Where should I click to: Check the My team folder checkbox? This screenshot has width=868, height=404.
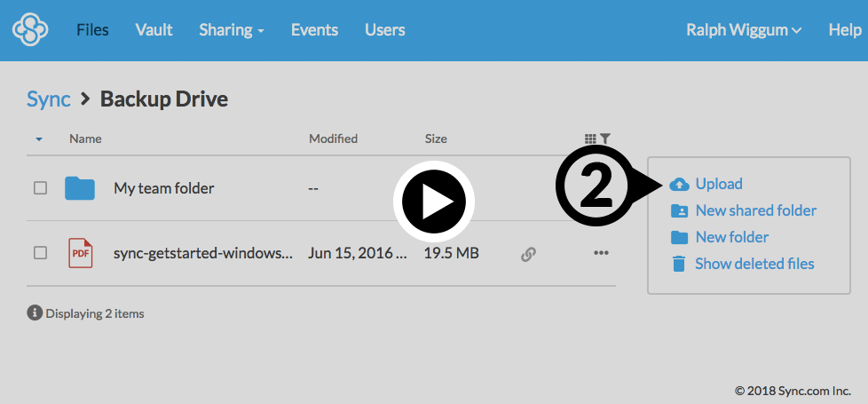pyautogui.click(x=40, y=188)
